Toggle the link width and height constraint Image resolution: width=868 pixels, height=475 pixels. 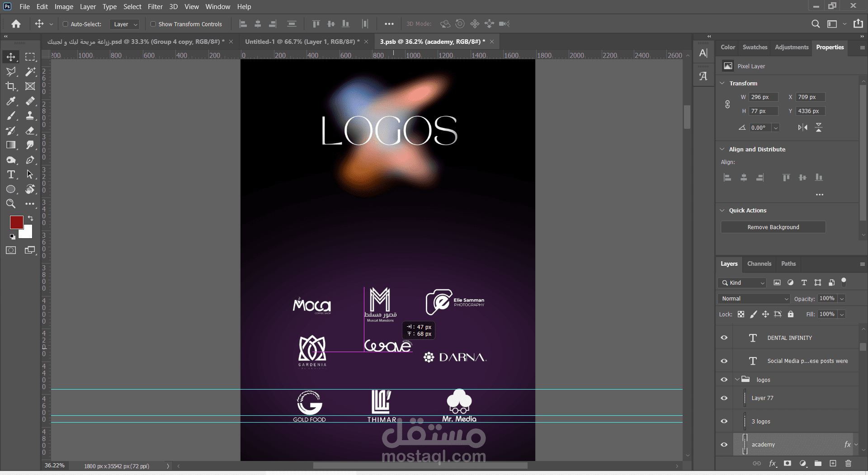click(727, 104)
